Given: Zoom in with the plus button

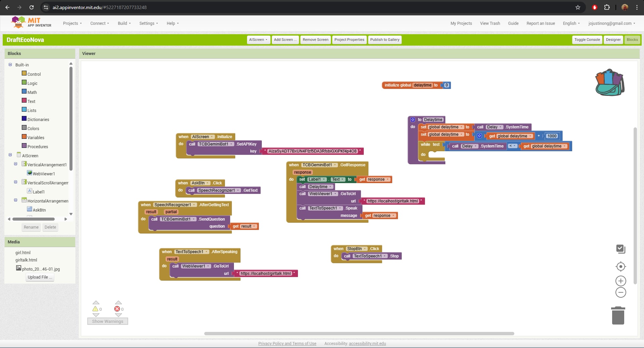Looking at the screenshot, I should tap(621, 281).
